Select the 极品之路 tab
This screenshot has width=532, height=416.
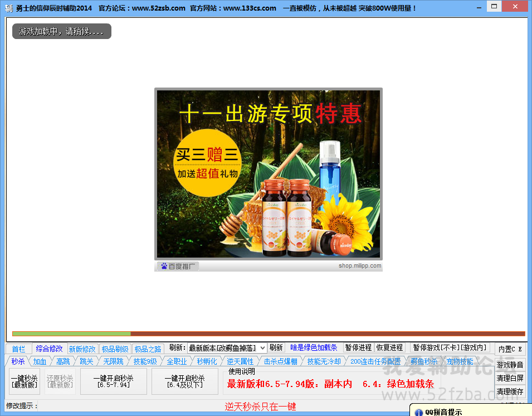pos(148,349)
